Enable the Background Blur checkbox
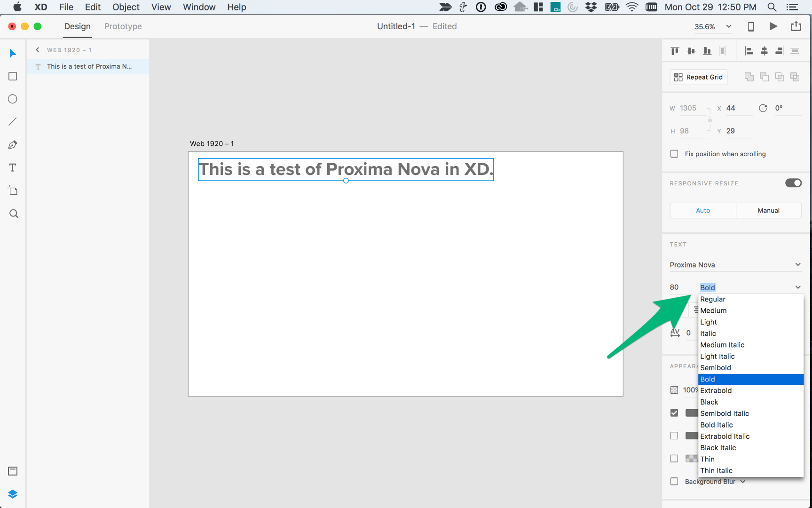Screen dimensions: 812x508 (x=674, y=482)
